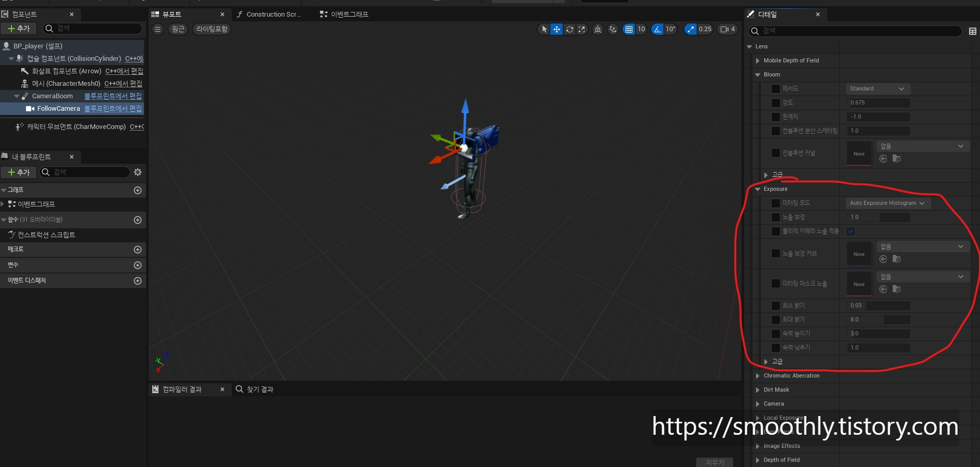
Task: Open the Details property matrix grid icon
Action: point(973,31)
